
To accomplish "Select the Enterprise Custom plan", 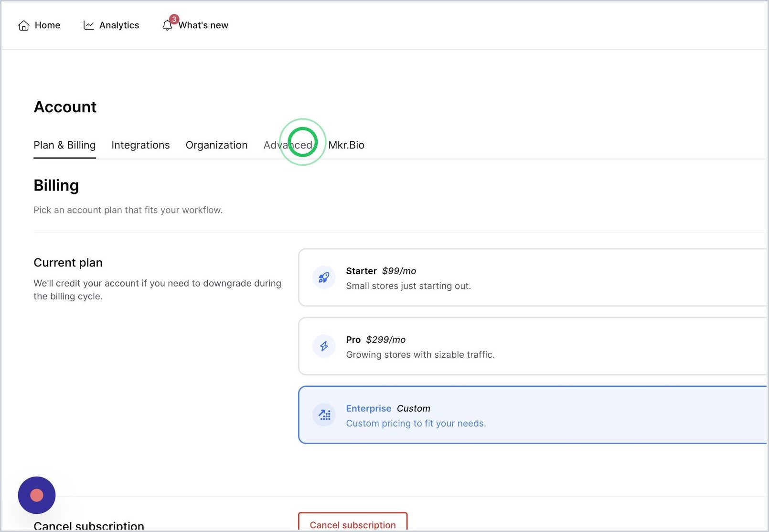I will pos(533,415).
